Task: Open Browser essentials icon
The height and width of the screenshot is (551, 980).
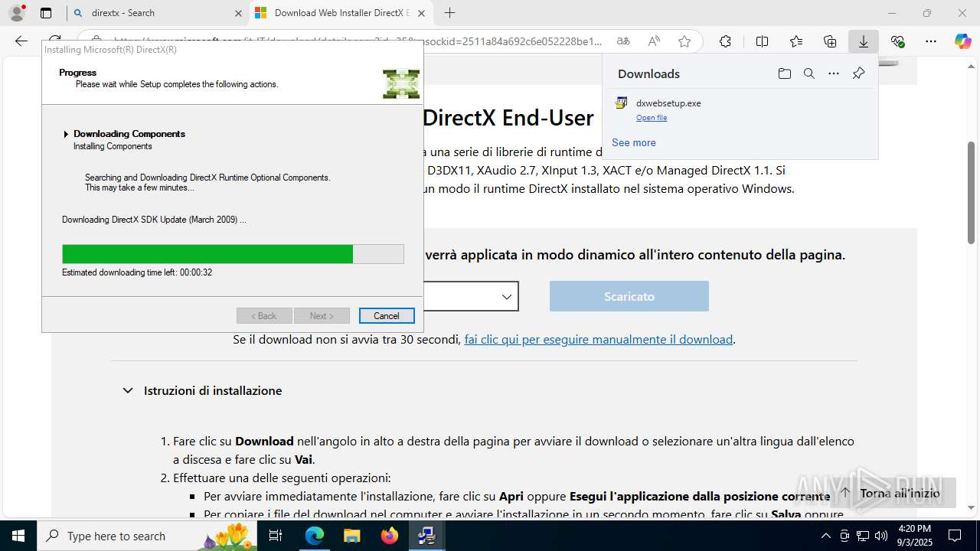Action: tap(897, 41)
